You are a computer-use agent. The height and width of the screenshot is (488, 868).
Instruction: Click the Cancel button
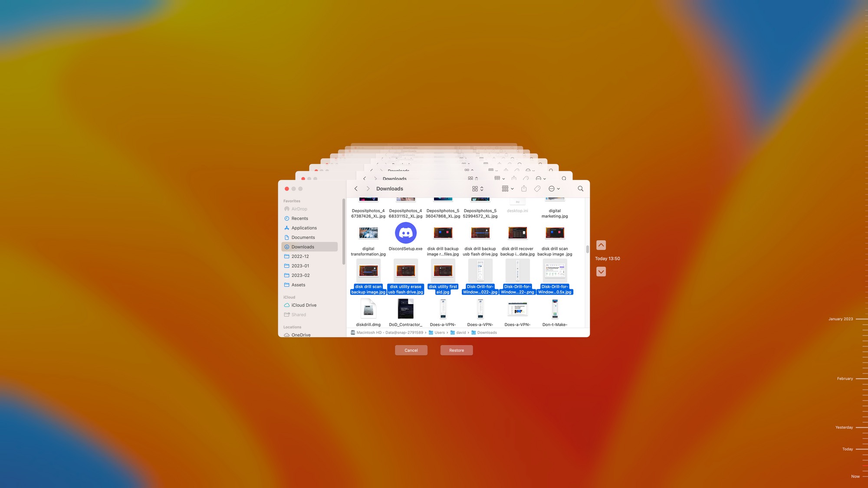coord(411,350)
